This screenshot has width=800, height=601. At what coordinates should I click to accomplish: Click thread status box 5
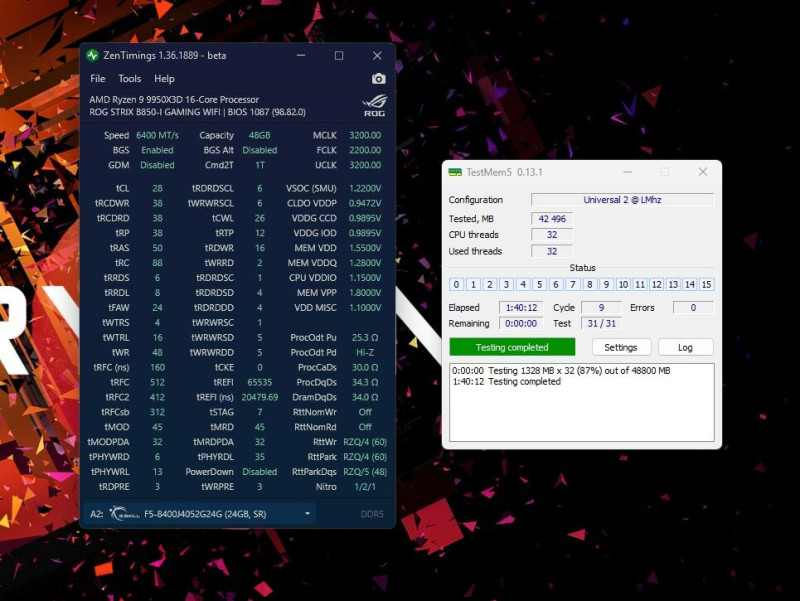539,284
